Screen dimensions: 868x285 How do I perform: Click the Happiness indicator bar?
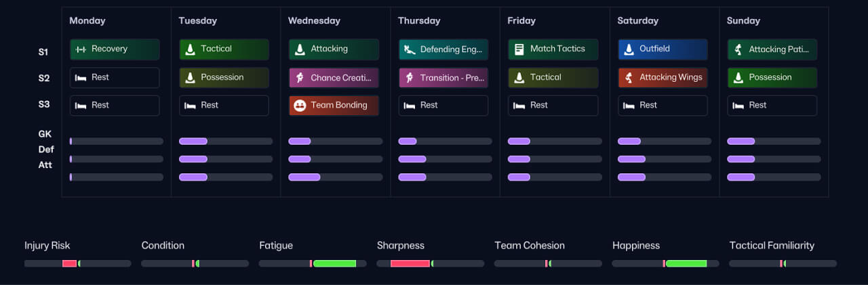665,263
